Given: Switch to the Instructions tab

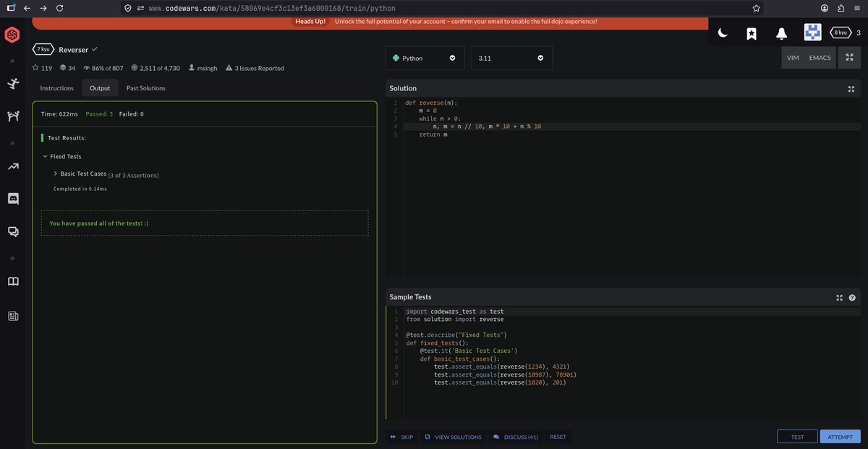Looking at the screenshot, I should (x=56, y=88).
